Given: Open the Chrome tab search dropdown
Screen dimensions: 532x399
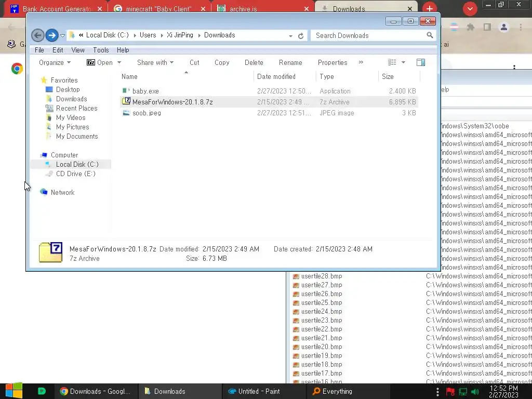Looking at the screenshot, I should click(x=470, y=9).
